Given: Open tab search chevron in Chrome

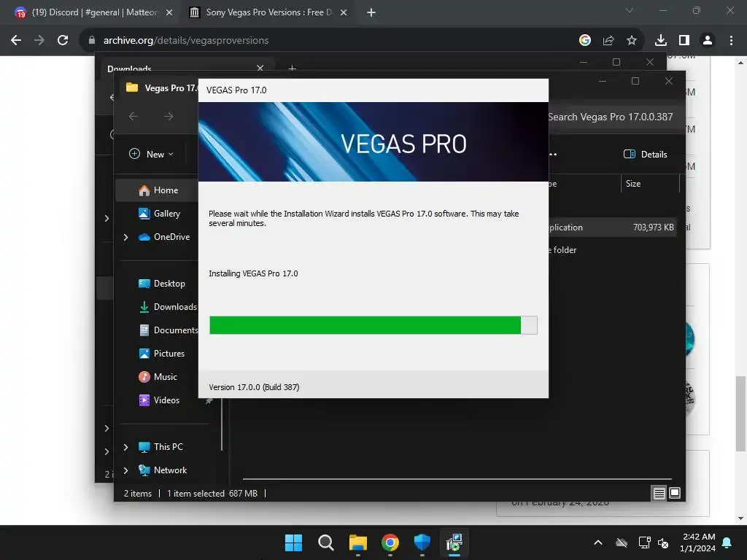Looking at the screenshot, I should pos(630,10).
